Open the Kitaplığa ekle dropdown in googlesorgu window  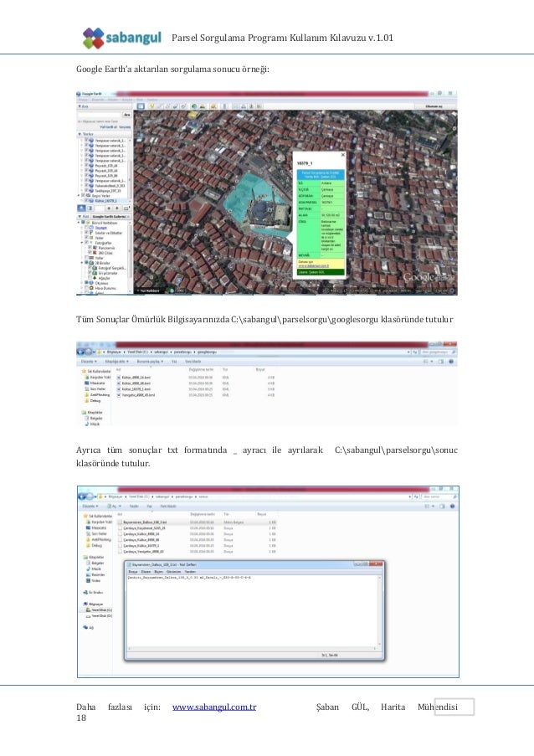coord(116,362)
